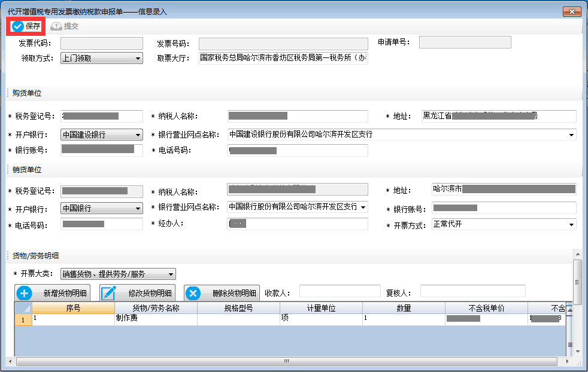Click the X icon for 删除货物明细
This screenshot has width=588, height=372.
pos(193,293)
